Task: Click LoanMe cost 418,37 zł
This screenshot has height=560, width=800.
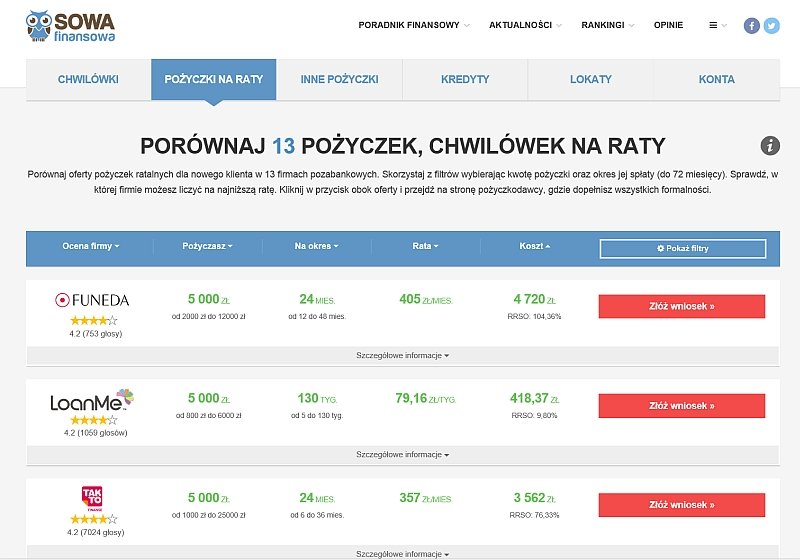Action: (x=534, y=398)
